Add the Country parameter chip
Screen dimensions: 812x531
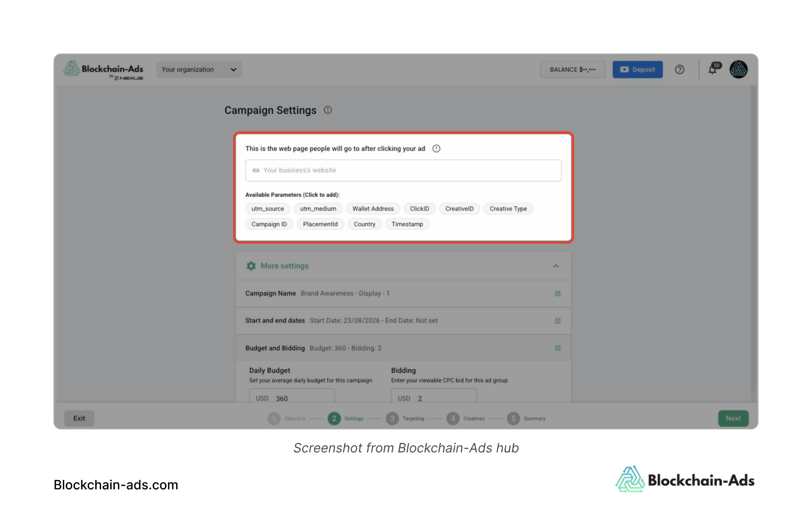[365, 224]
